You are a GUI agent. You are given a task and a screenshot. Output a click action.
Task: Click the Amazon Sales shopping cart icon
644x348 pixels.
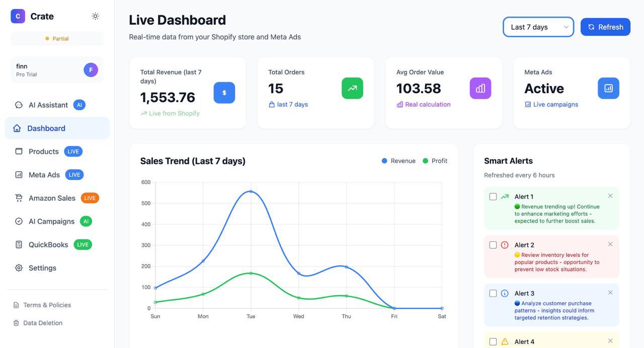coord(18,198)
